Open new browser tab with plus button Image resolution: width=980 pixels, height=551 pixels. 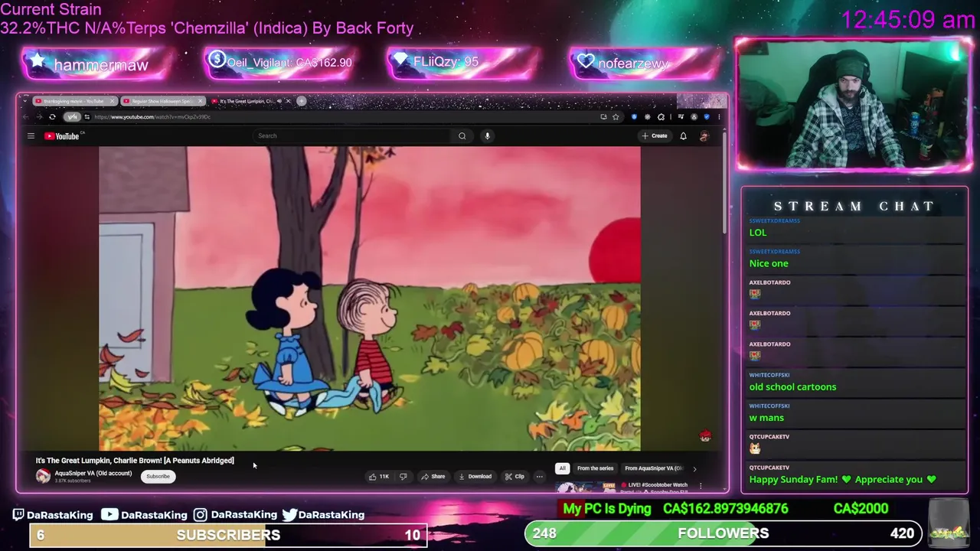[302, 101]
